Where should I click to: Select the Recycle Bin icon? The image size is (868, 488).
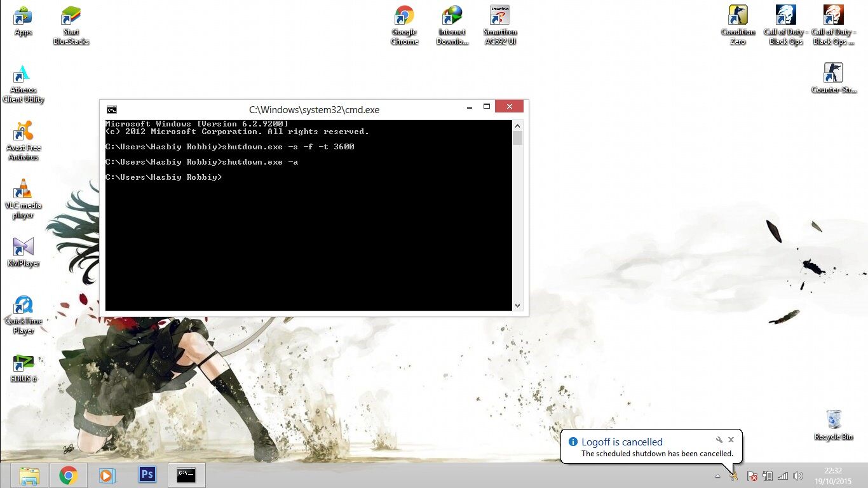click(833, 425)
